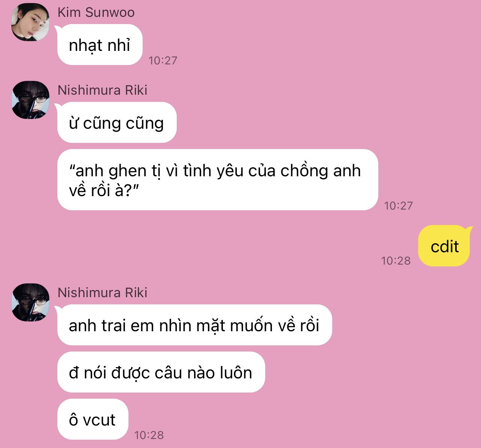The width and height of the screenshot is (481, 448).
Task: Select the "nhạt nhỉ" message bubble
Action: click(x=100, y=45)
